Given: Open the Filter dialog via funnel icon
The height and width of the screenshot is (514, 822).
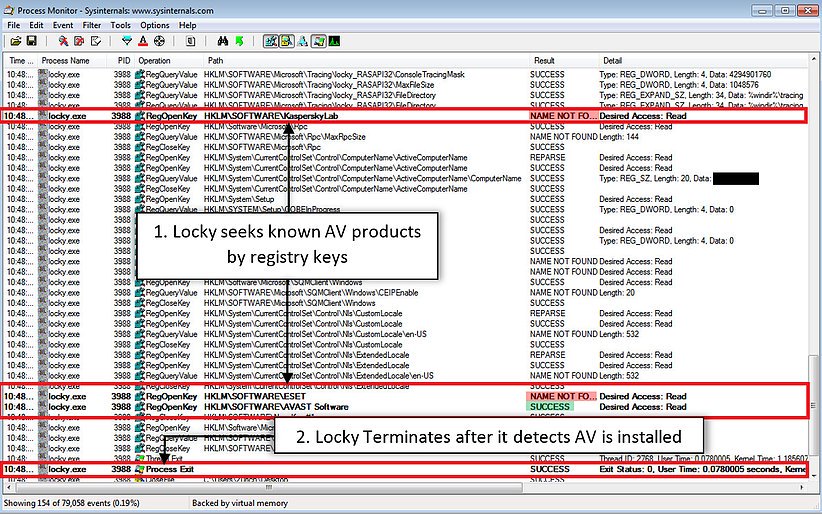Looking at the screenshot, I should tap(127, 41).
